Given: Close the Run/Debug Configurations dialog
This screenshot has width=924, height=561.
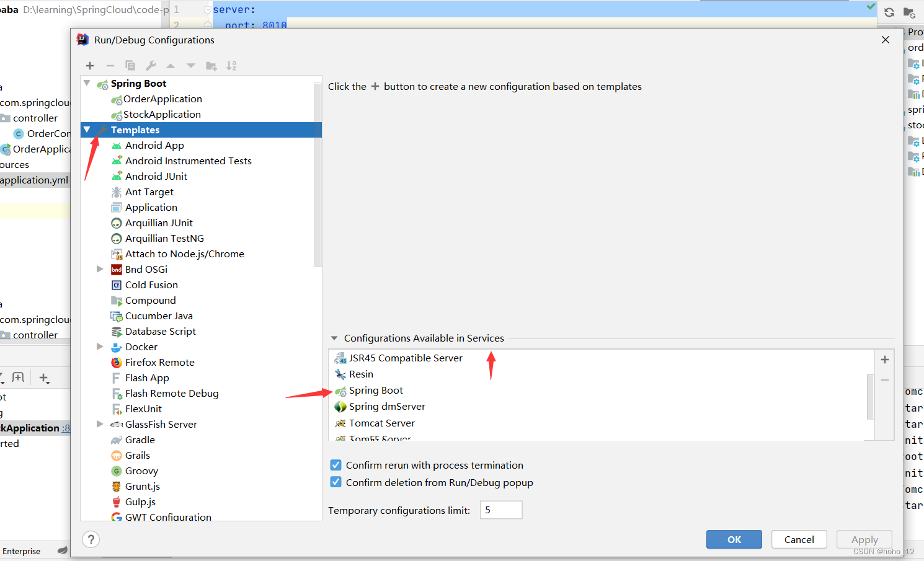Looking at the screenshot, I should pos(886,40).
